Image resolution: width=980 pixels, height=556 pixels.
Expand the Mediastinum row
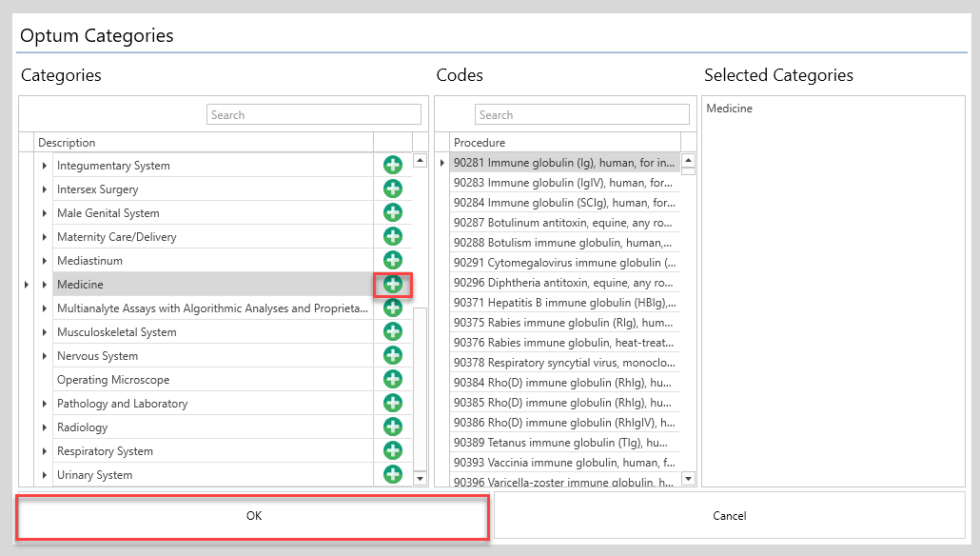point(45,261)
